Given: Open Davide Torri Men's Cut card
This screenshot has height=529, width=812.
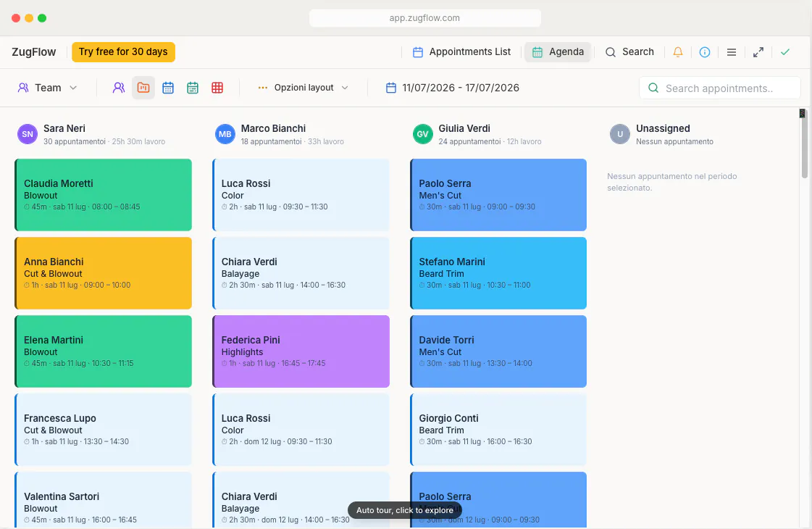Looking at the screenshot, I should (x=498, y=351).
